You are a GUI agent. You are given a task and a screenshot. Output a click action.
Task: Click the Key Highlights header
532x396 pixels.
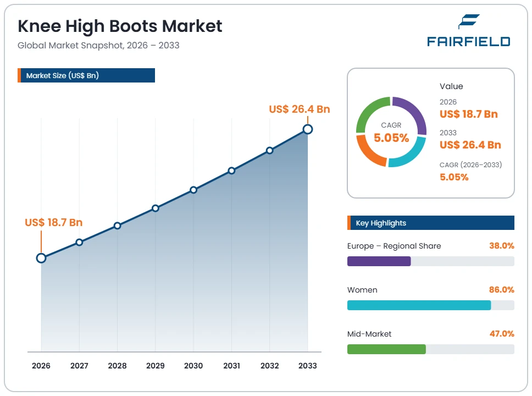[430, 223]
